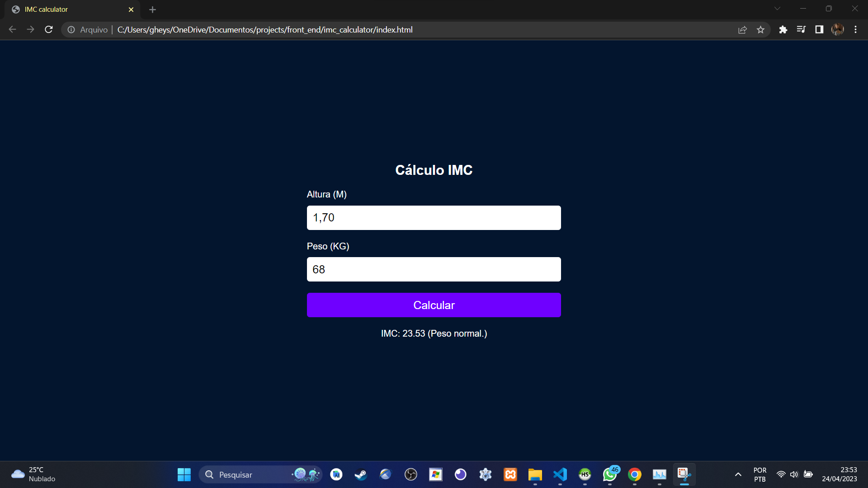Open the browser Extensions puzzle icon
868x488 pixels.
pos(783,30)
